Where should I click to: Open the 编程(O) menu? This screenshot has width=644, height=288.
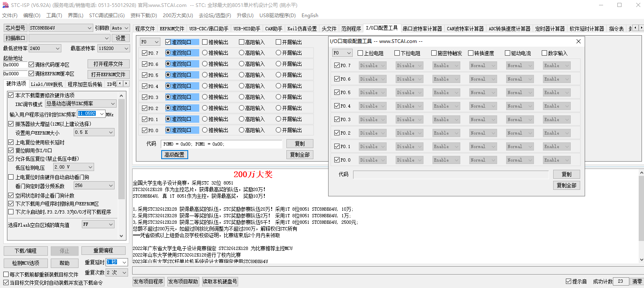pos(32,15)
